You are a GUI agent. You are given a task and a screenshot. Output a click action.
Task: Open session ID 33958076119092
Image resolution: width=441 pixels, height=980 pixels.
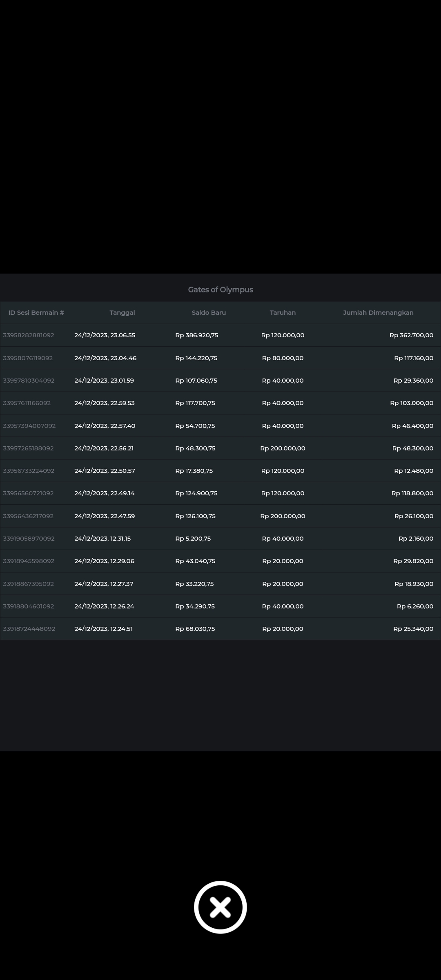pyautogui.click(x=28, y=358)
